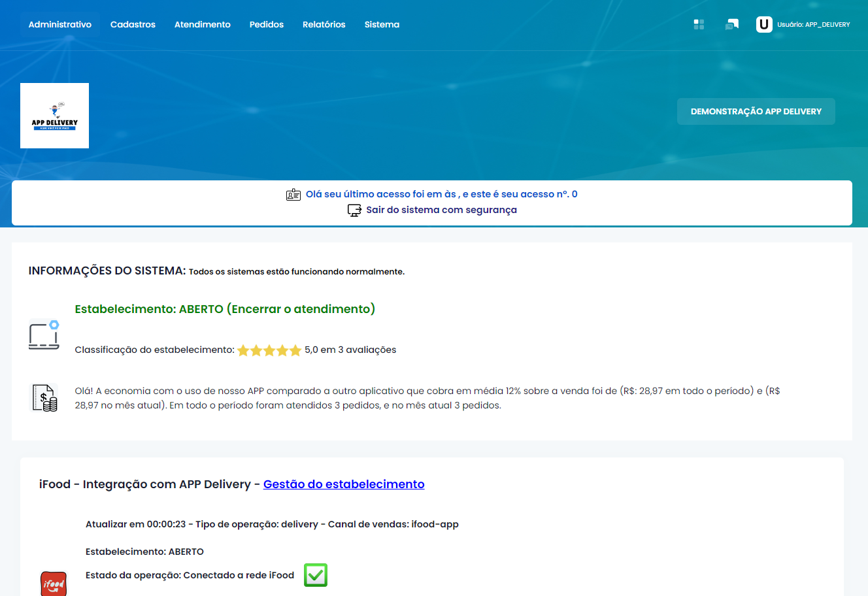Open the Administrativo menu
The height and width of the screenshot is (596, 868).
click(60, 25)
